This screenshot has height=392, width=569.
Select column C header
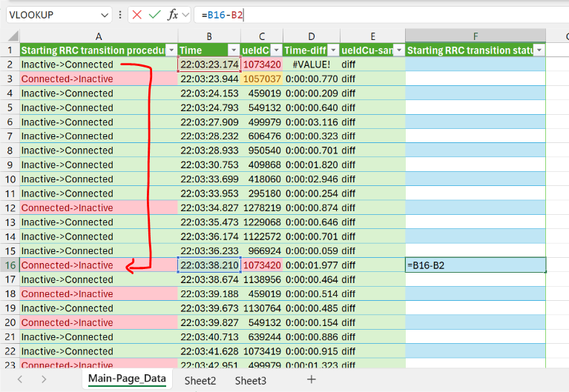point(262,36)
